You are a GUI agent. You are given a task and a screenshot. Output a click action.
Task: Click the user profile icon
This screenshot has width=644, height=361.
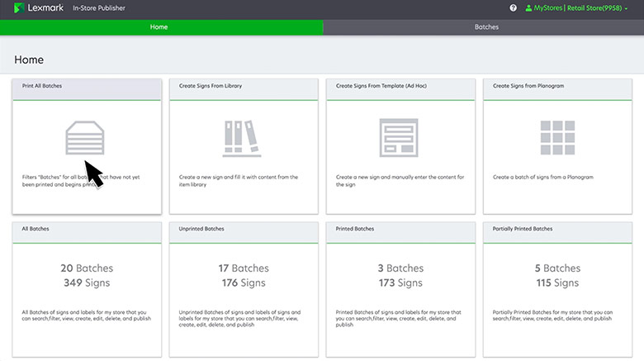[x=528, y=8]
